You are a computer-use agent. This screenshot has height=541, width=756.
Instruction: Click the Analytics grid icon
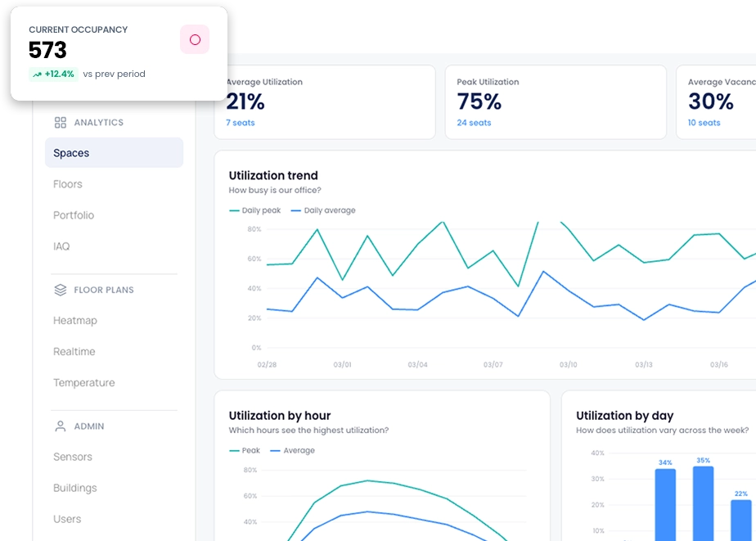coord(60,123)
